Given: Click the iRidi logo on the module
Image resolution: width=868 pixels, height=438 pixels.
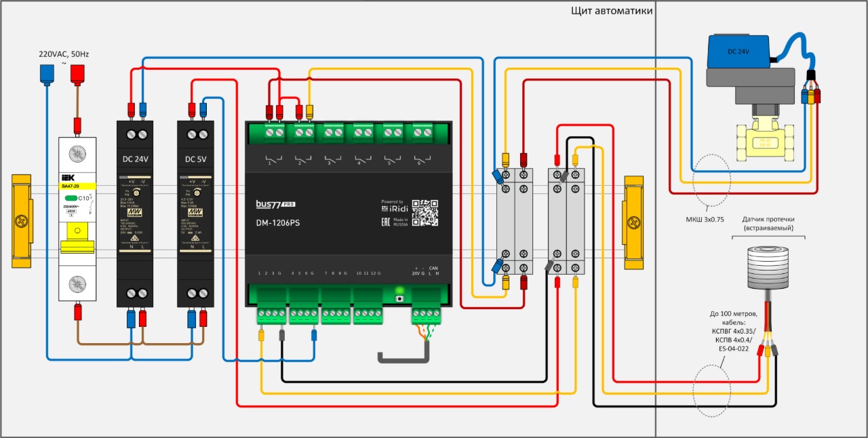Looking at the screenshot, I should coord(393,208).
